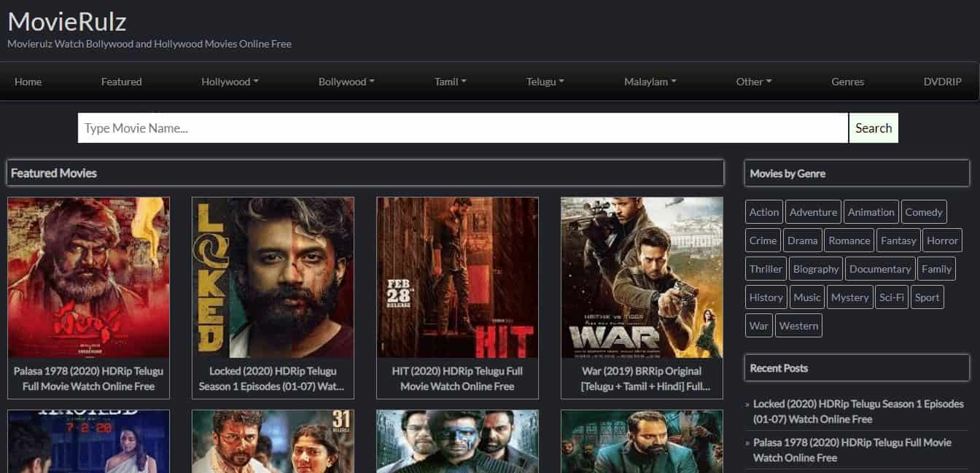
Task: Filter by Drama genre
Action: 803,241
